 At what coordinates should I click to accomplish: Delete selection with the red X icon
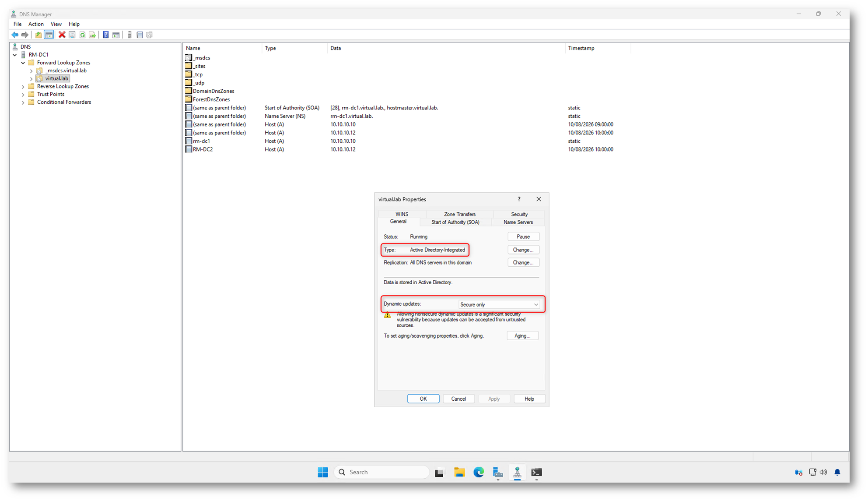click(62, 35)
